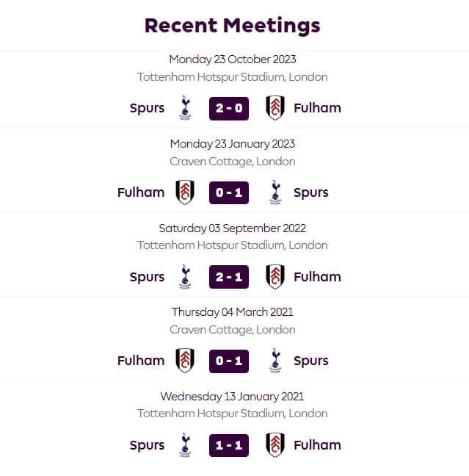The height and width of the screenshot is (476, 469).
Task: Open the 2 - 0 score box
Action: pyautogui.click(x=229, y=109)
